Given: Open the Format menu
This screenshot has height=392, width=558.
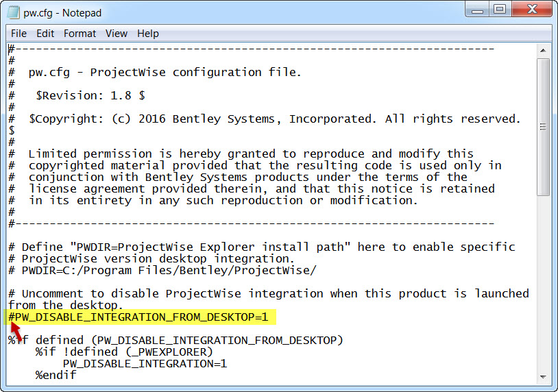Looking at the screenshot, I should point(80,33).
